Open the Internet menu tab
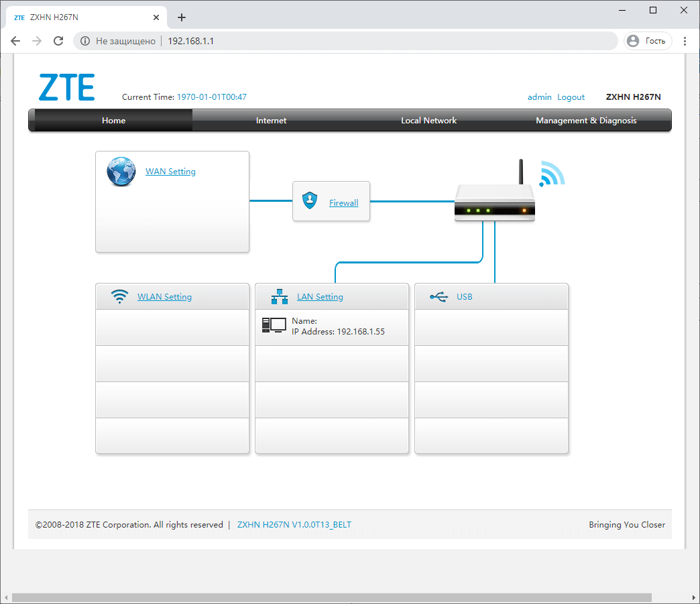The image size is (700, 604). 271,121
